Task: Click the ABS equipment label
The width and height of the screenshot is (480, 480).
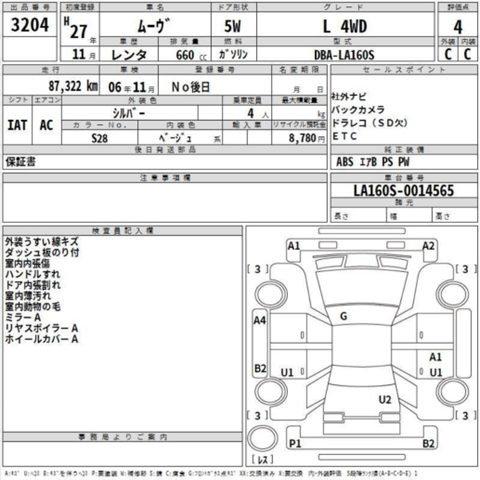Action: coord(345,162)
